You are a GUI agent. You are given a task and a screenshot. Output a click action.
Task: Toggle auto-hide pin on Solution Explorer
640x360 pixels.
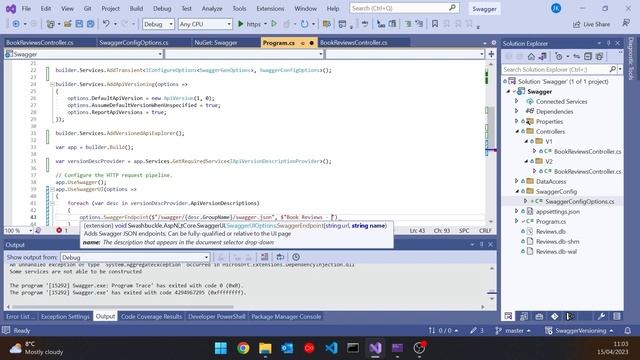[609, 43]
